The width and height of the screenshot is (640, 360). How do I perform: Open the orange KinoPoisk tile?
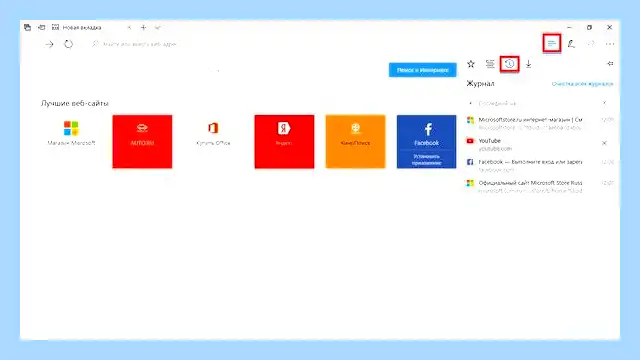click(x=355, y=141)
